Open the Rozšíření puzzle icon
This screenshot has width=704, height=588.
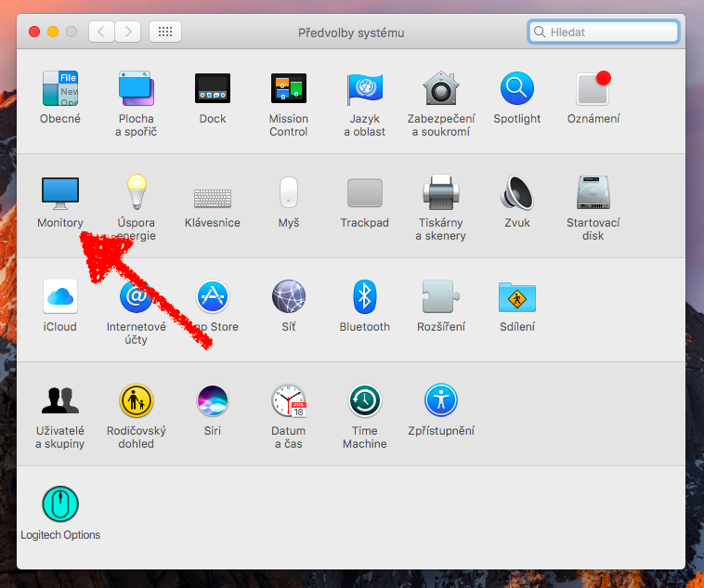click(441, 296)
